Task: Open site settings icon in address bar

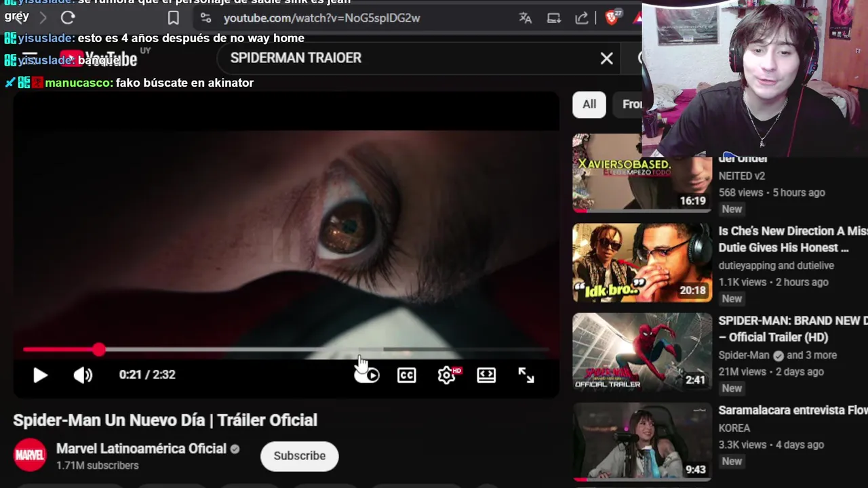Action: [x=205, y=18]
